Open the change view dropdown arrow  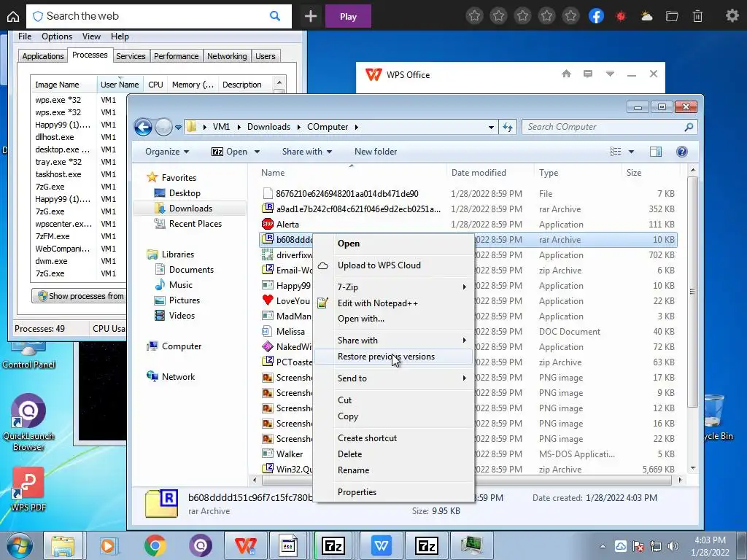coord(631,152)
